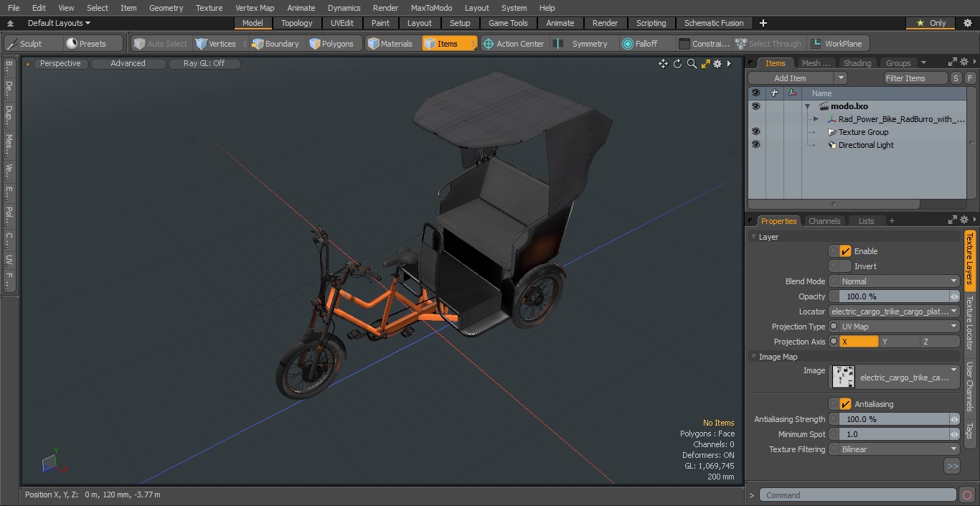980x506 pixels.
Task: Click the Minimum Spot value field
Action: click(x=894, y=434)
